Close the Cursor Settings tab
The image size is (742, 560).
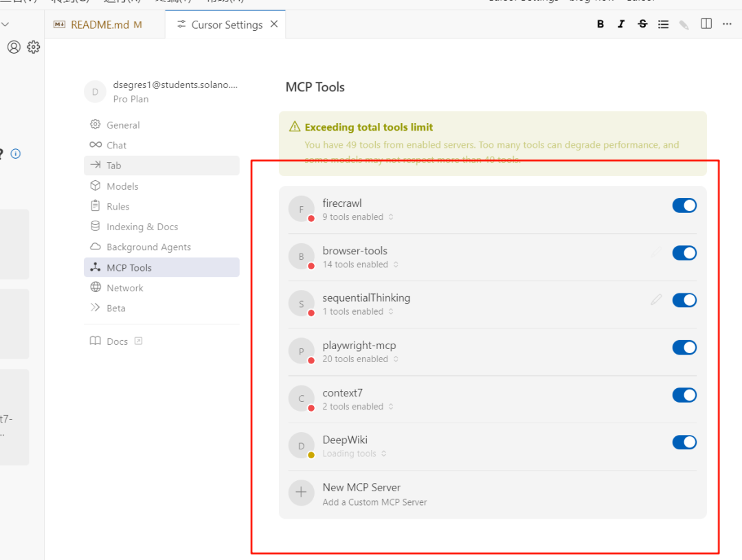274,24
